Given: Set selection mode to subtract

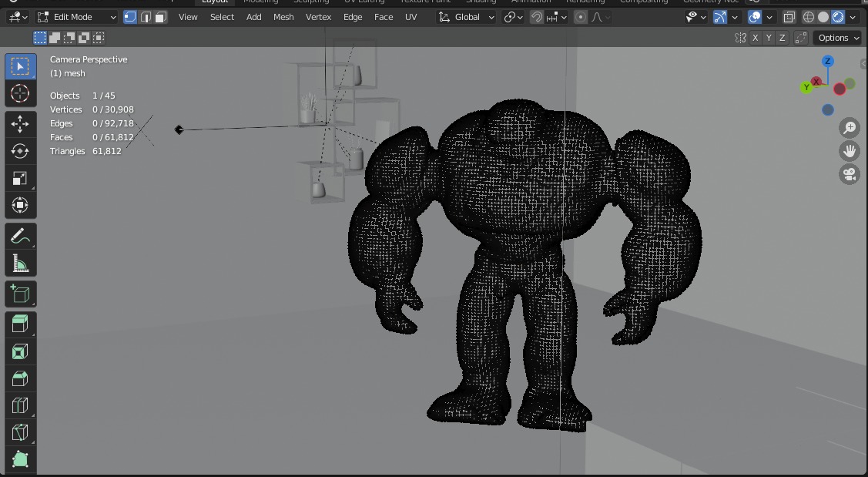Looking at the screenshot, I should tap(69, 38).
